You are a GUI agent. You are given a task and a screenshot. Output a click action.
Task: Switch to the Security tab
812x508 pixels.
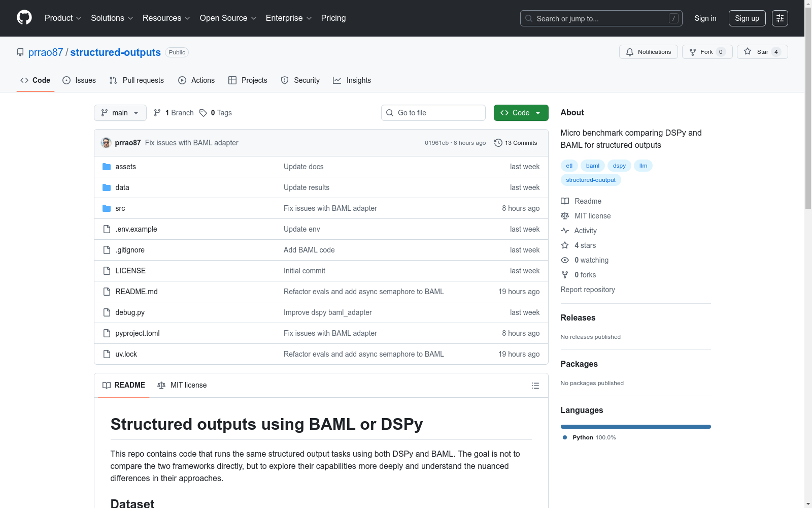[300, 80]
